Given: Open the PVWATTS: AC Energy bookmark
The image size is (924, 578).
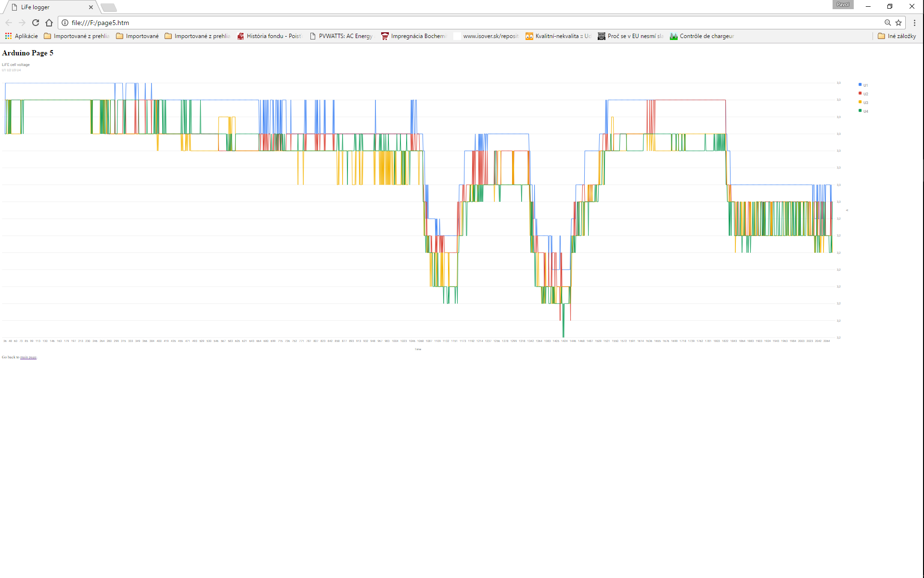Looking at the screenshot, I should click(x=341, y=36).
